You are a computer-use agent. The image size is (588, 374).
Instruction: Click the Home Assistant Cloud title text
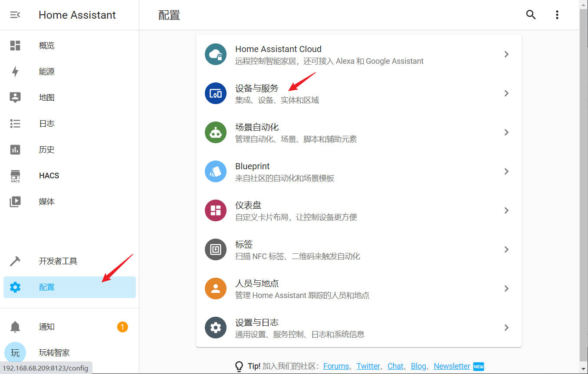(278, 49)
